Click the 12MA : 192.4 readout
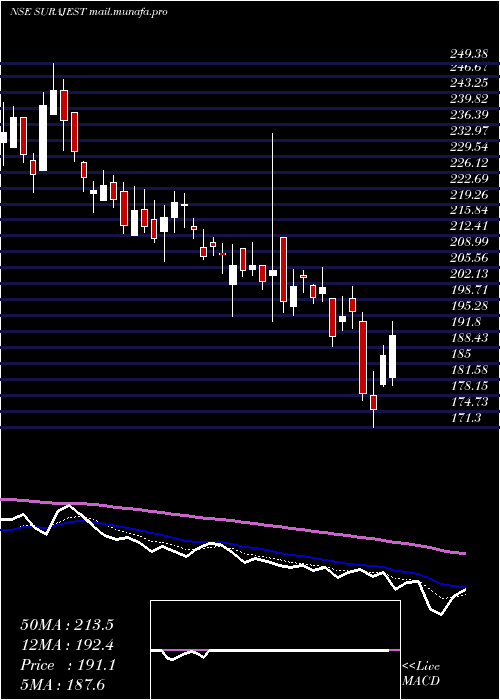Viewport: 500px width, 700px height. click(x=67, y=645)
